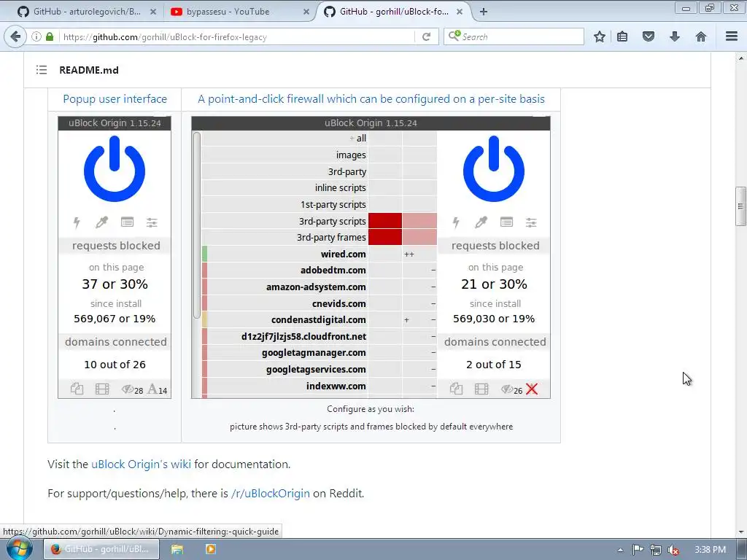Reload the page with refresh icon

click(426, 36)
